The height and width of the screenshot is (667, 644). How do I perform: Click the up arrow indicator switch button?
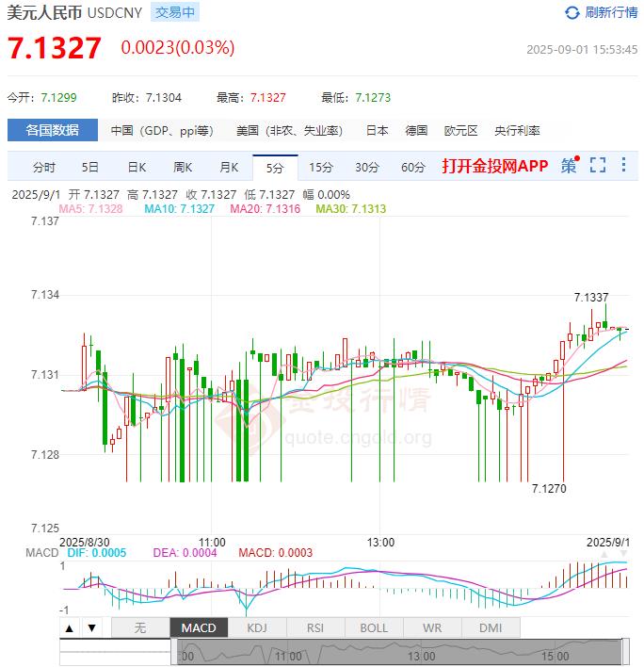(70, 627)
